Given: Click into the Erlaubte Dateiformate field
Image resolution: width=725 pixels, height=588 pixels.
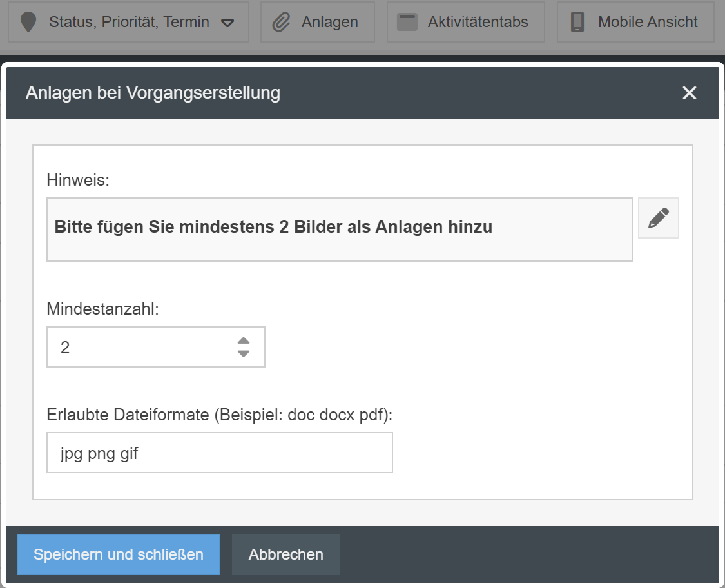Looking at the screenshot, I should (219, 453).
